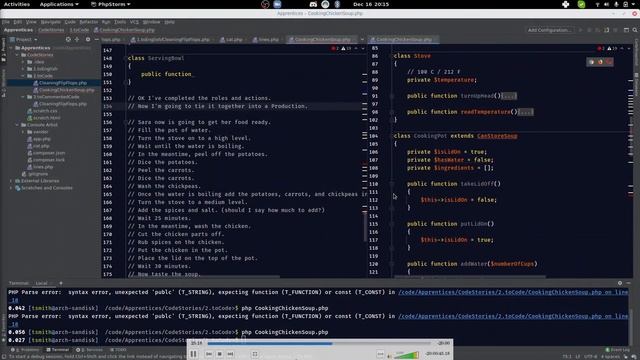Open the Terminal tool window button

[58, 350]
